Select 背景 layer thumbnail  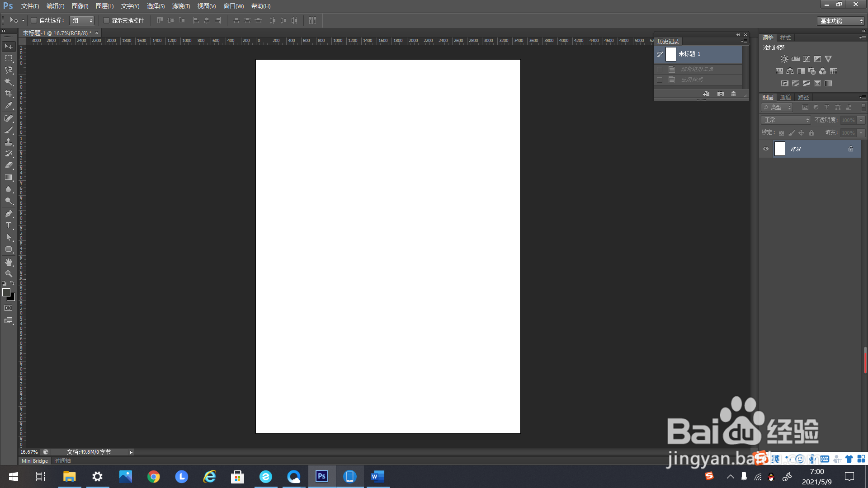coord(780,149)
